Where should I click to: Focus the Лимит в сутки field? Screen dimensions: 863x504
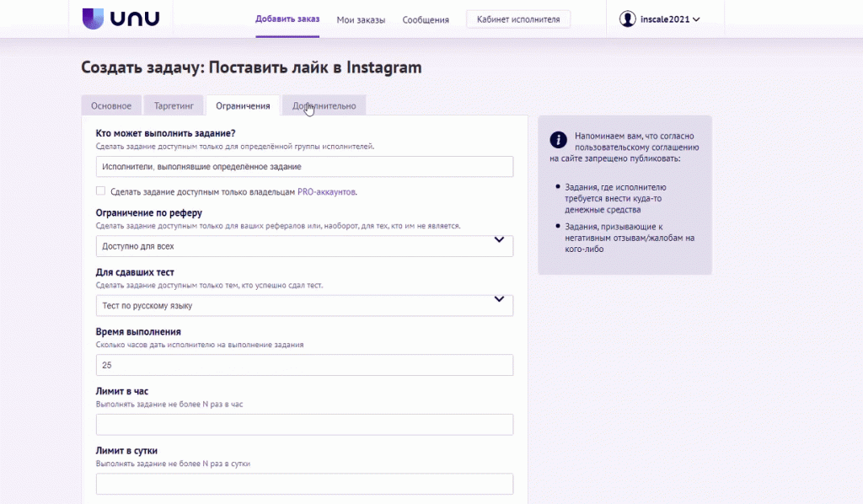pyautogui.click(x=304, y=484)
